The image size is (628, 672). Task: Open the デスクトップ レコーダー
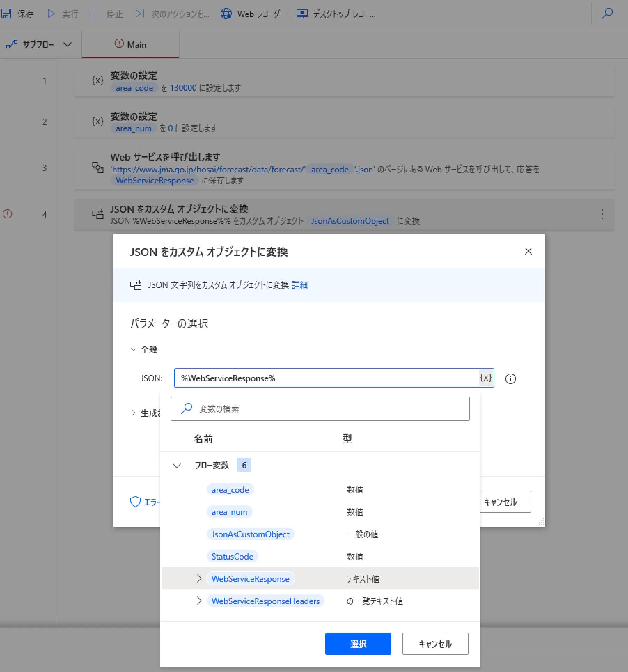point(336,14)
